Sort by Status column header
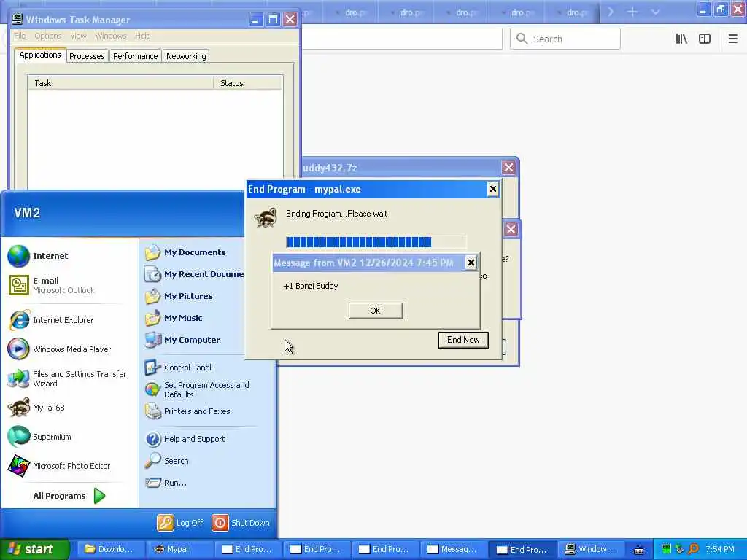Viewport: 747px width, 560px height. (248, 83)
